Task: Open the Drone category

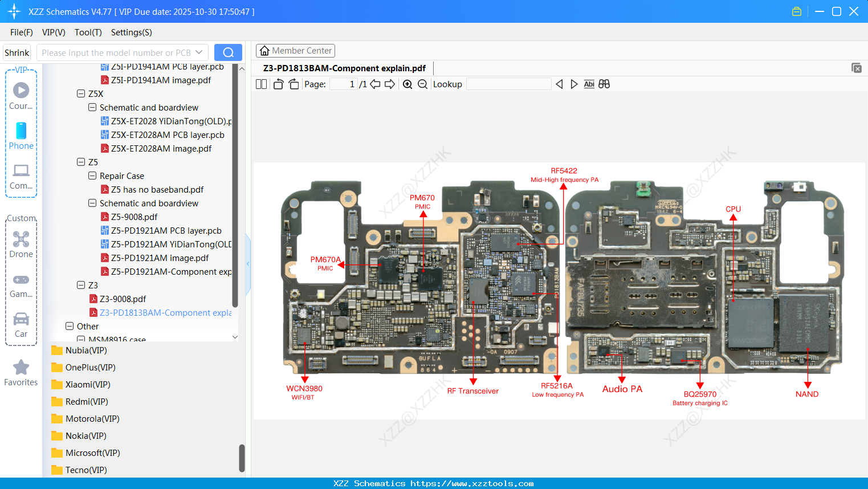Action: pyautogui.click(x=21, y=244)
